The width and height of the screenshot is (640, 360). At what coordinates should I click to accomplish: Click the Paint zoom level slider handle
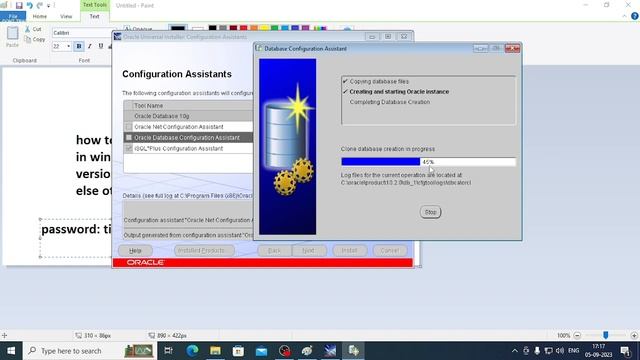click(606, 336)
